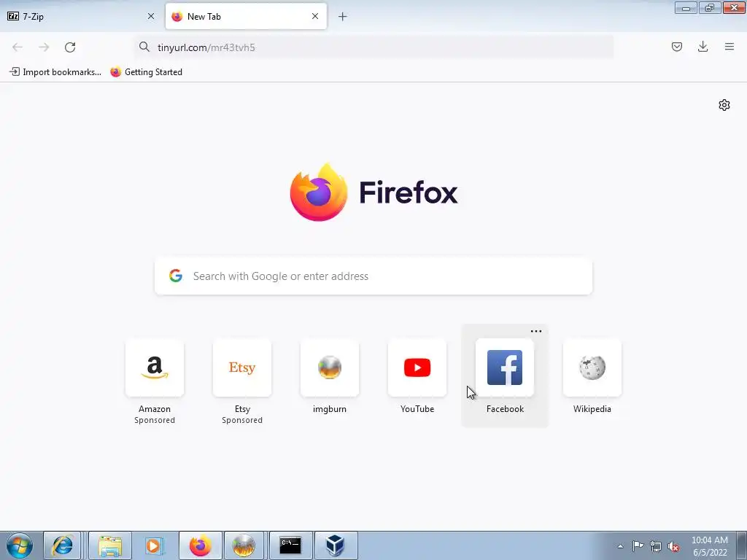Open ImgBurn taskbar button
747x560 pixels.
coord(244,545)
